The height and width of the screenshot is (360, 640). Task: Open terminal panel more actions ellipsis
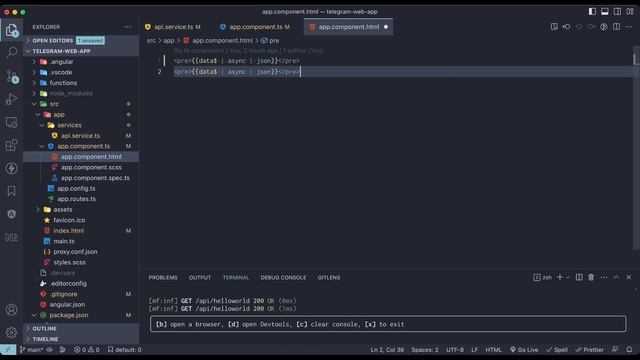coord(604,278)
